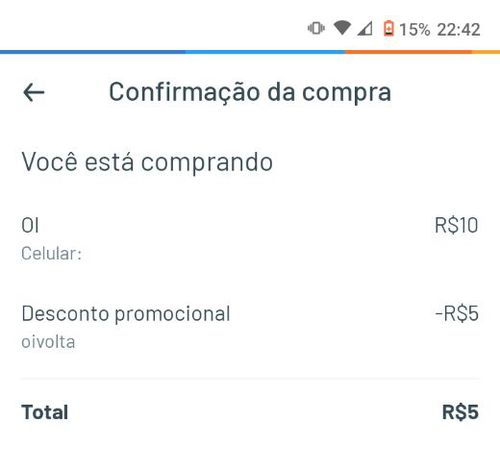
Task: Tap the R$5 total amount
Action: pos(460,412)
